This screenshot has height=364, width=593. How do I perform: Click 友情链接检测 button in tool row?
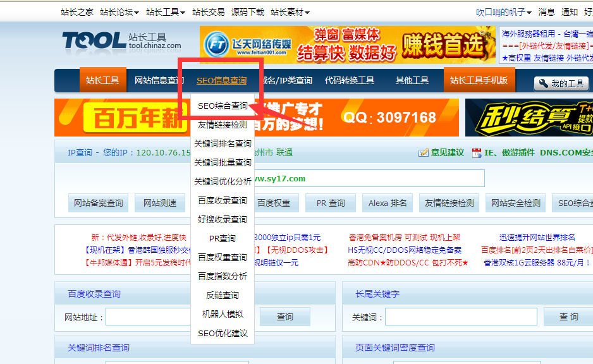[x=449, y=203]
